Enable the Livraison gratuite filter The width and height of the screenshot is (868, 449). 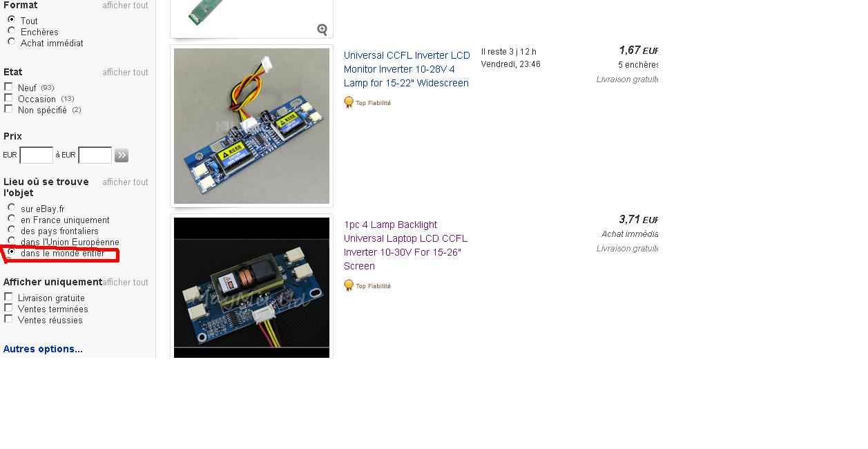click(x=8, y=298)
